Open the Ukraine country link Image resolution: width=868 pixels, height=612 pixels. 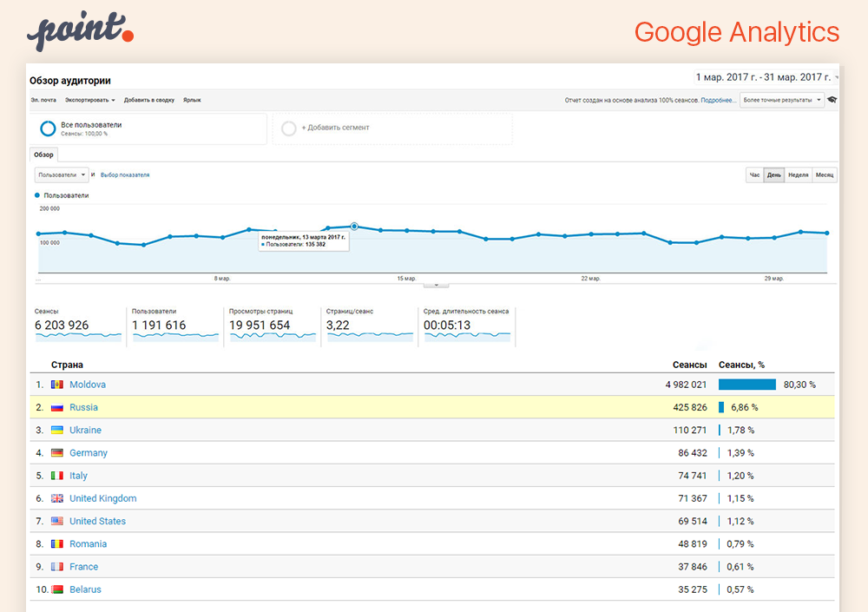point(85,430)
